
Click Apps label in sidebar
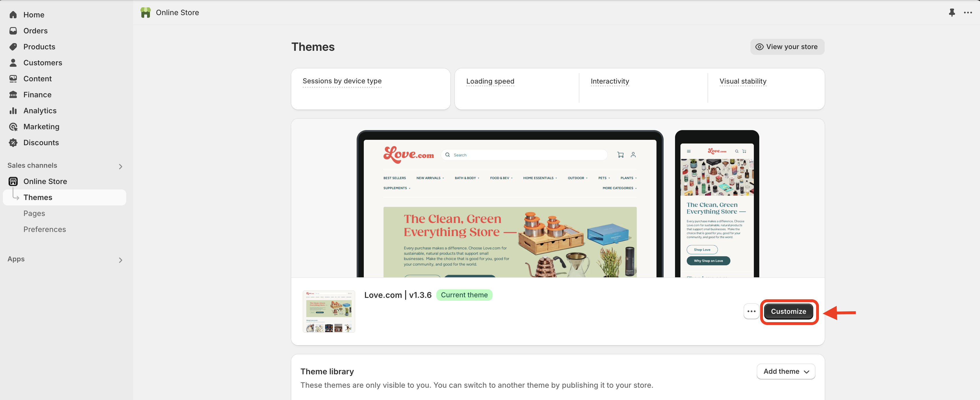pyautogui.click(x=16, y=259)
